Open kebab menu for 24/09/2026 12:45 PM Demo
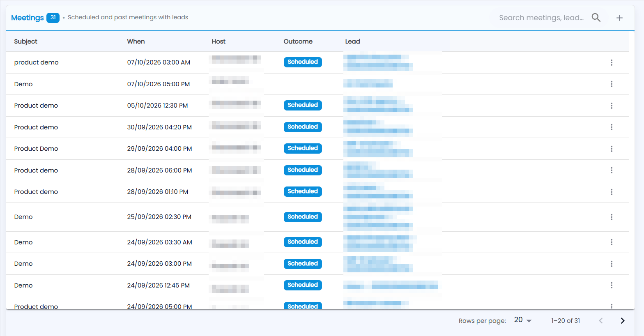Image resolution: width=644 pixels, height=336 pixels. coord(612,285)
